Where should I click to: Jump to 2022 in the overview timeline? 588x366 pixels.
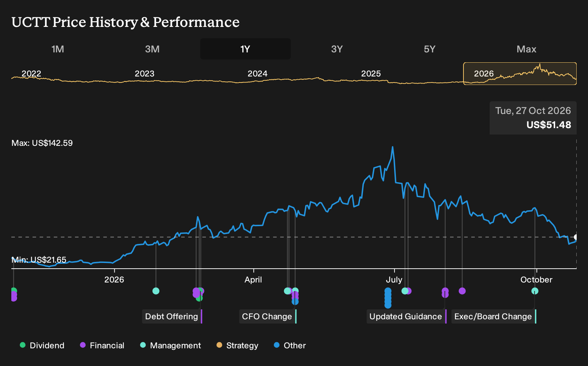31,74
